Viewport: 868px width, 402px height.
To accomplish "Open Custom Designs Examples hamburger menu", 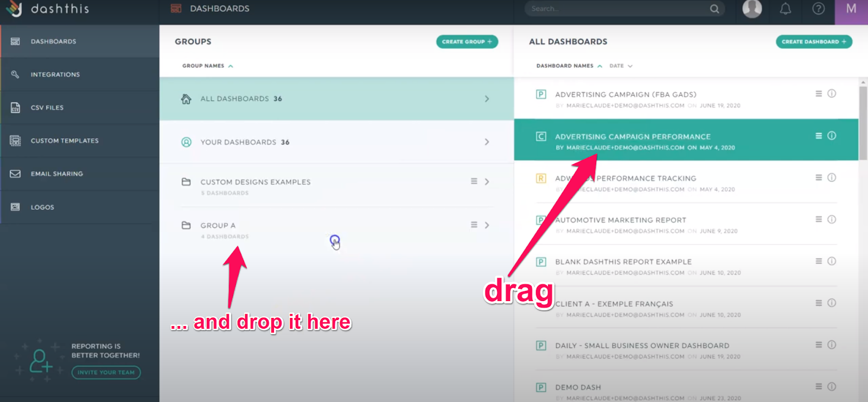I will coord(474,181).
